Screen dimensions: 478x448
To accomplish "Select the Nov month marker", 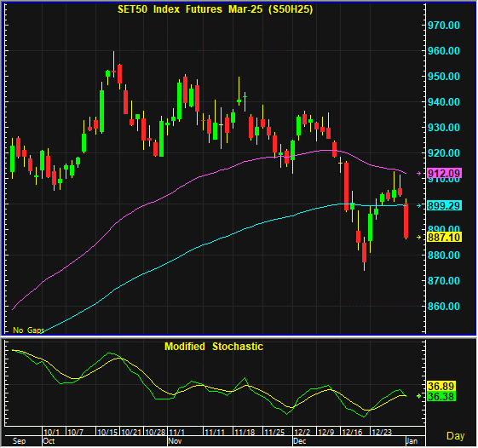I will [x=175, y=441].
